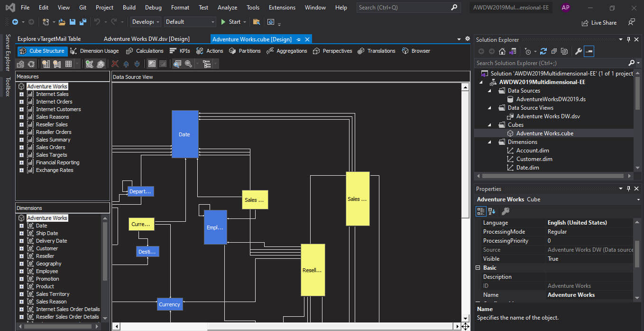This screenshot has height=331, width=644.
Task: Click the Save All icon in main toolbar
Action: pyautogui.click(x=83, y=22)
